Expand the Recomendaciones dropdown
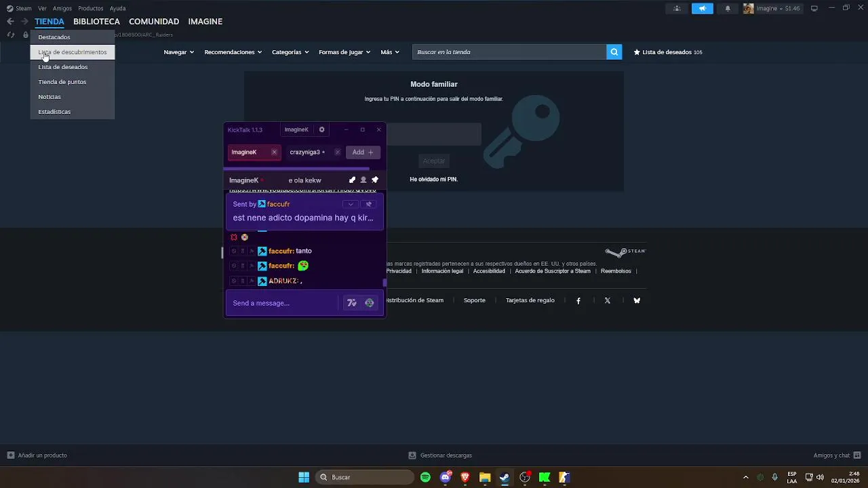Viewport: 868px width, 488px height. pyautogui.click(x=233, y=52)
